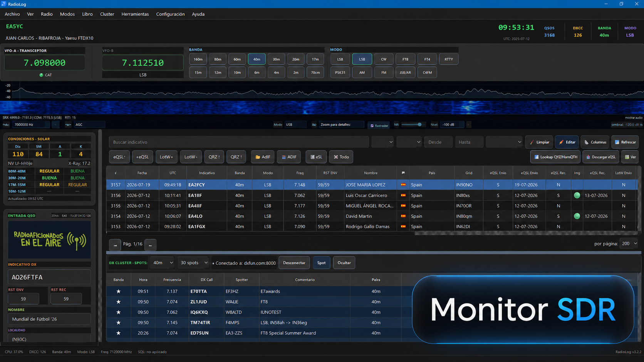Click the Nivel -100 dB stepper arrow
Image resolution: width=644 pixels, height=362 pixels.
click(x=468, y=125)
